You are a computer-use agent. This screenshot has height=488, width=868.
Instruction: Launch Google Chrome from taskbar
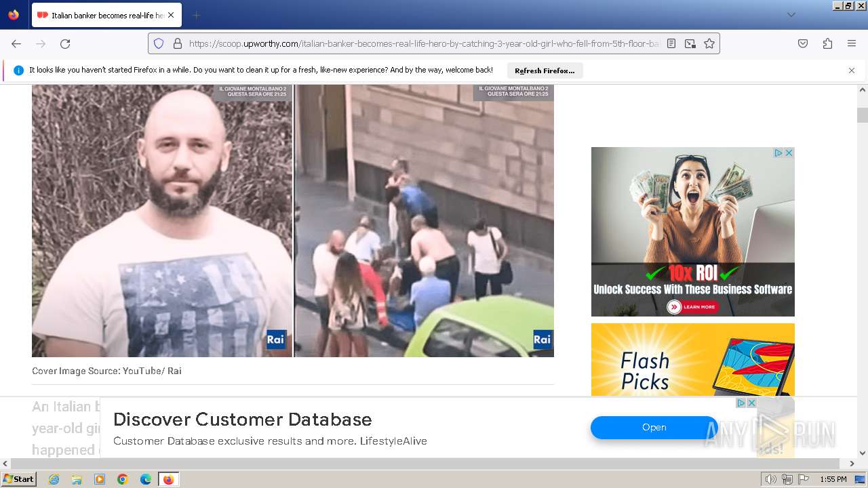[123, 479]
